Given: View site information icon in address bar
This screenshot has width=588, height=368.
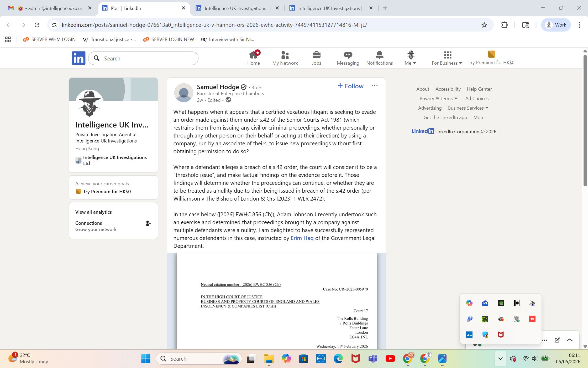Looking at the screenshot, I should [x=54, y=25].
